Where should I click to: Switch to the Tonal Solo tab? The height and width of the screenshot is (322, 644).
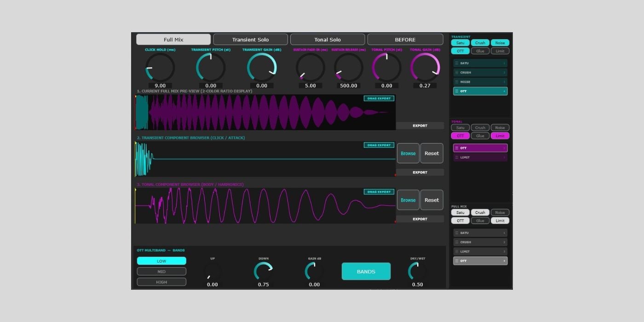pyautogui.click(x=328, y=40)
